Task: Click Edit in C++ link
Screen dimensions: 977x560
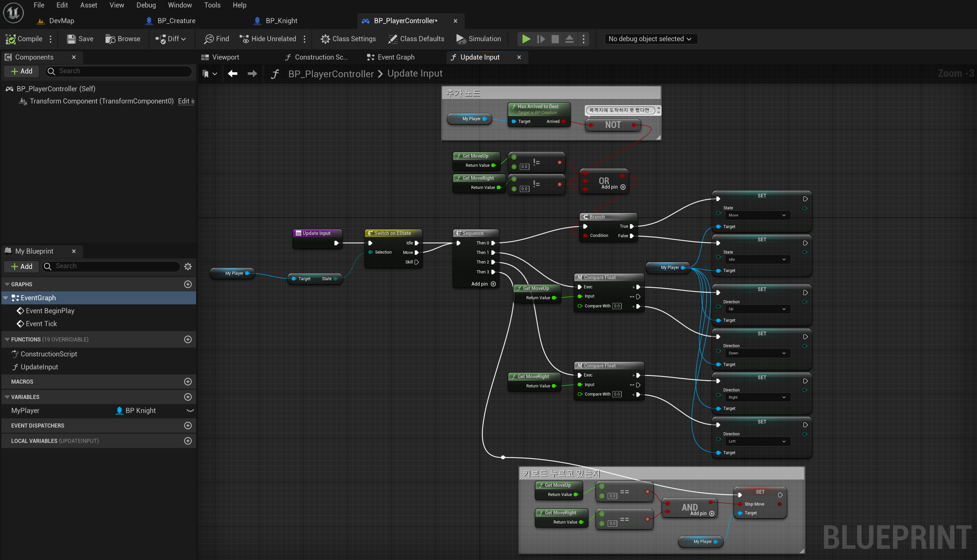Action: point(186,101)
